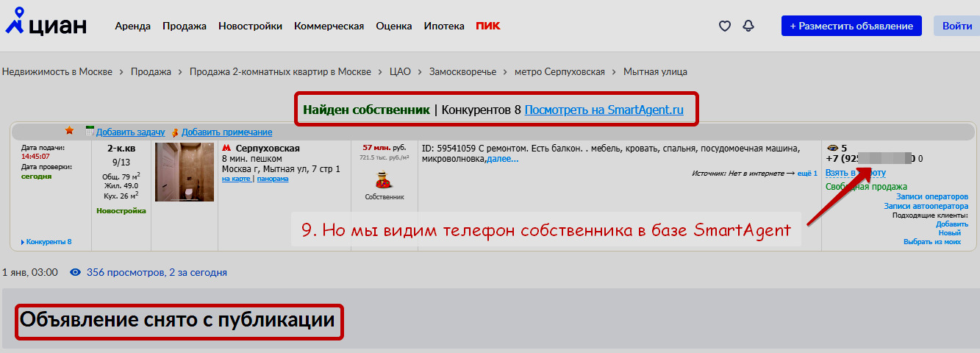Click Свободная продажа text
The image size is (980, 353).
point(866,187)
